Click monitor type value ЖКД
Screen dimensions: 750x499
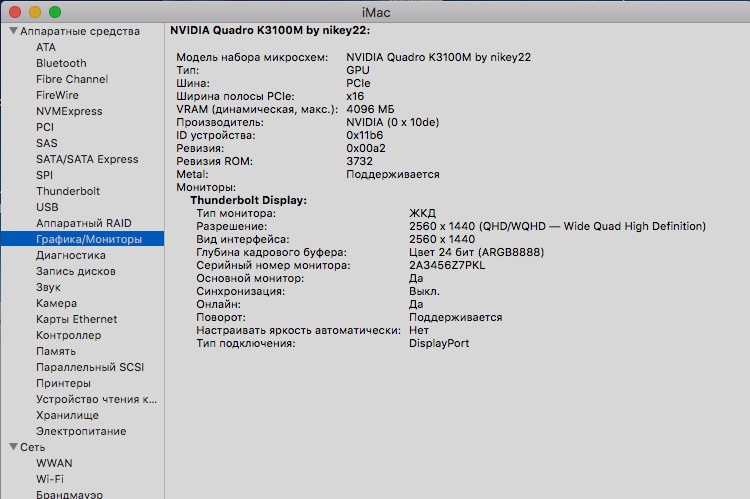(422, 213)
